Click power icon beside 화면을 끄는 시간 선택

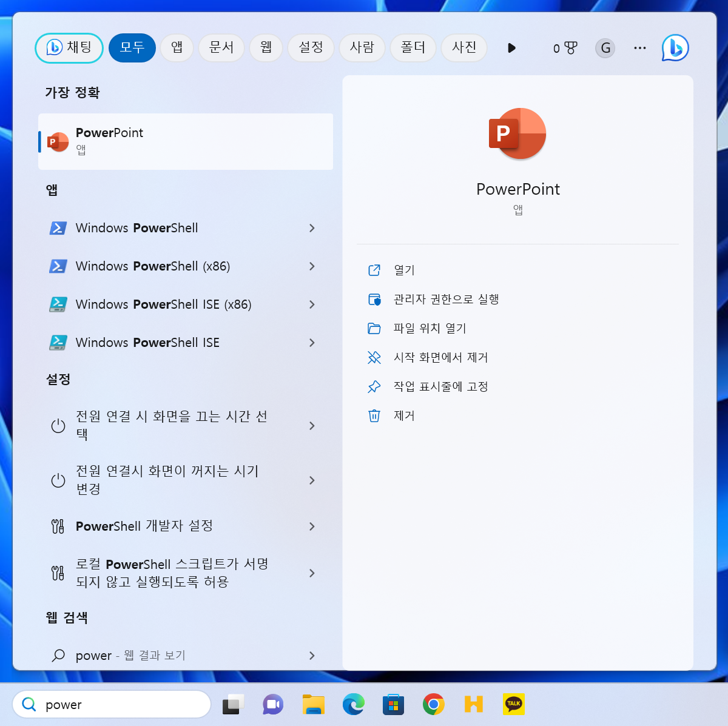pos(58,426)
